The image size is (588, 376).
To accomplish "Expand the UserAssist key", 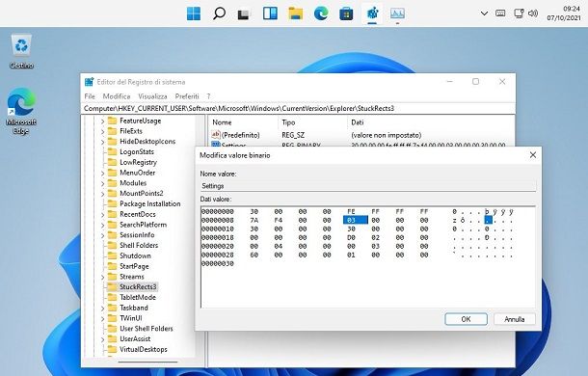I will point(102,339).
